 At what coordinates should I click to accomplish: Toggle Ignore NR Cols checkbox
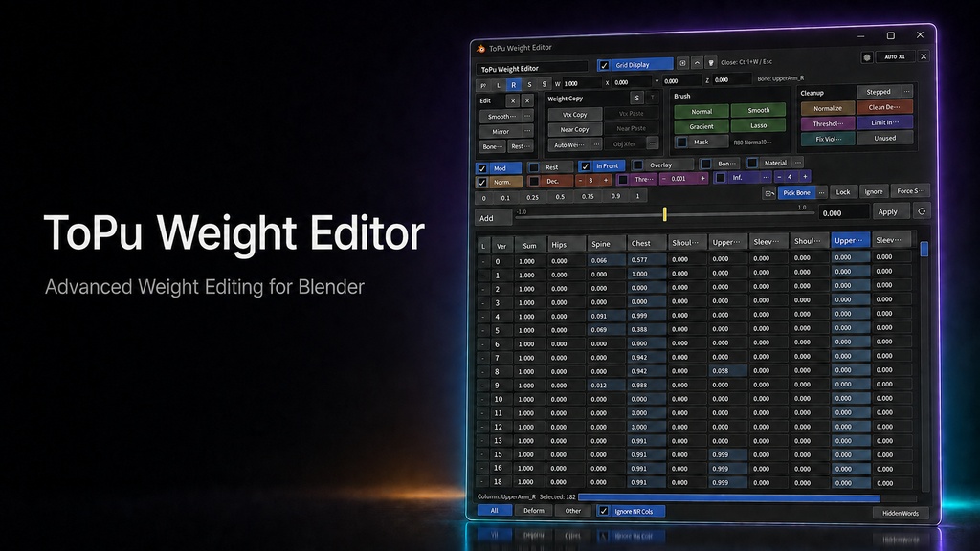pos(603,511)
